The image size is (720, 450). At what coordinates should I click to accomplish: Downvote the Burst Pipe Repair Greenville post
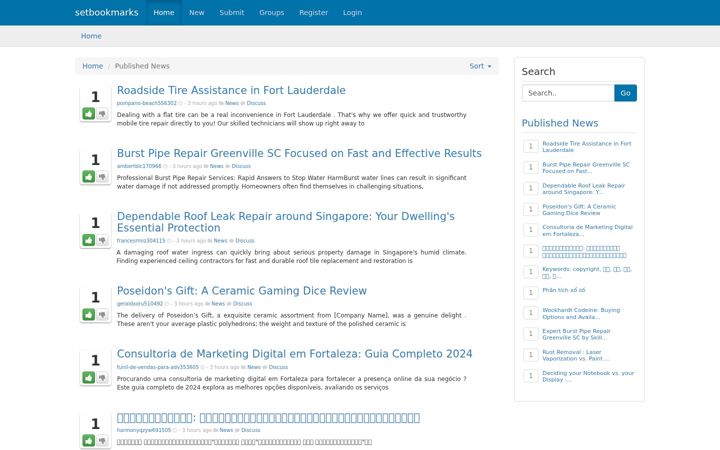coord(102,177)
